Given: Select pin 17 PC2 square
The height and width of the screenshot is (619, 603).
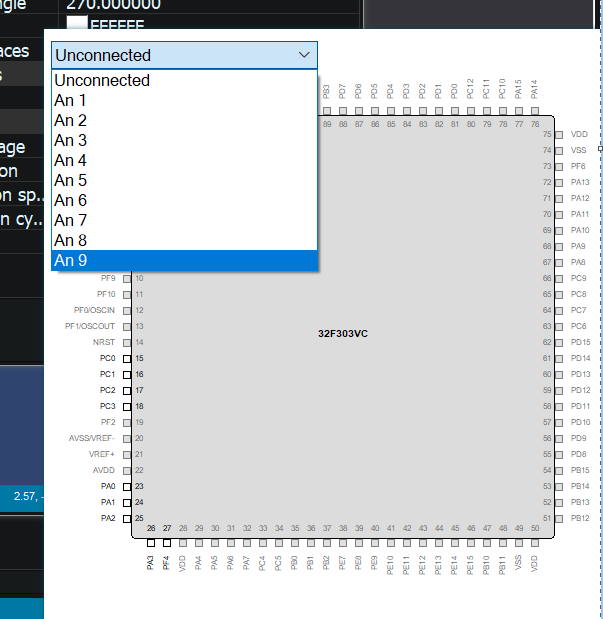Looking at the screenshot, I should point(127,391).
